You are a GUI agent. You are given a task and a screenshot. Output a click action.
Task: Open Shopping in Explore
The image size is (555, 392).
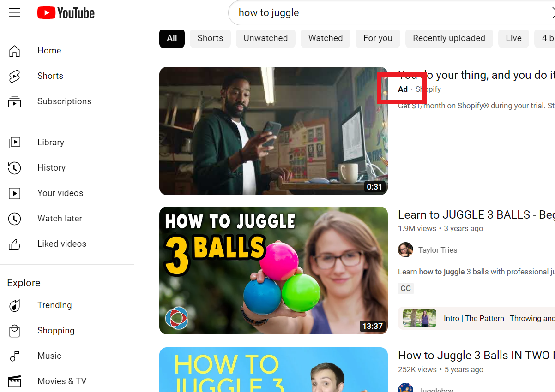55,331
